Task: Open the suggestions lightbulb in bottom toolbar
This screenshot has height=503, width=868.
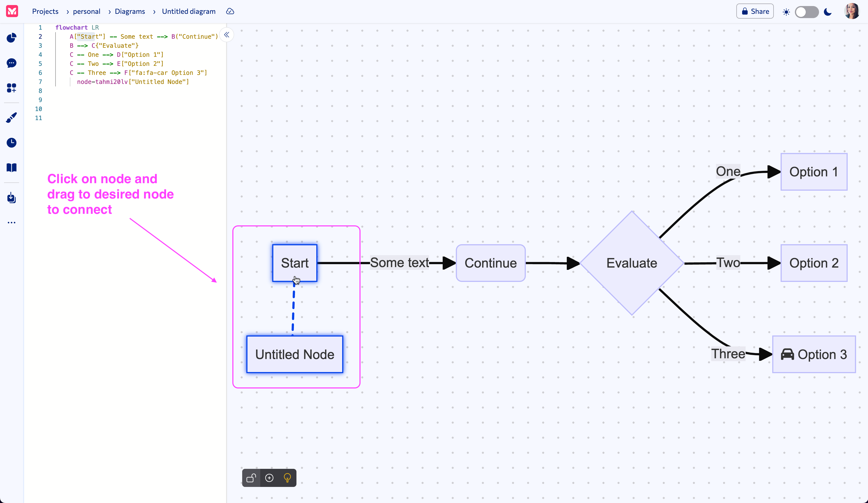Action: click(287, 478)
